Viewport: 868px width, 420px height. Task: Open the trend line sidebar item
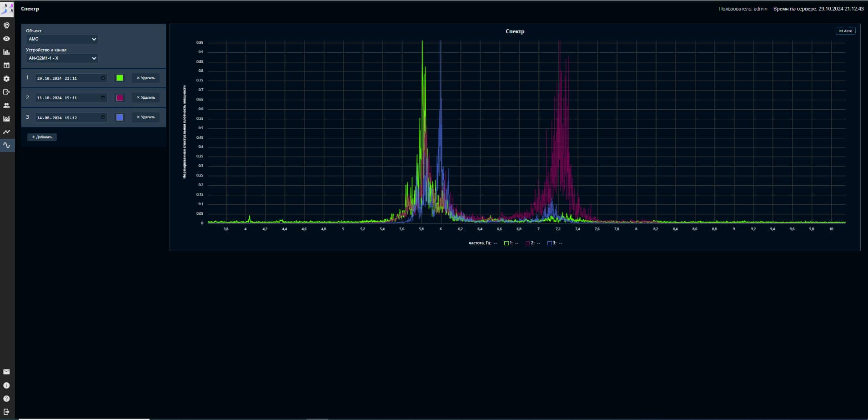6,132
